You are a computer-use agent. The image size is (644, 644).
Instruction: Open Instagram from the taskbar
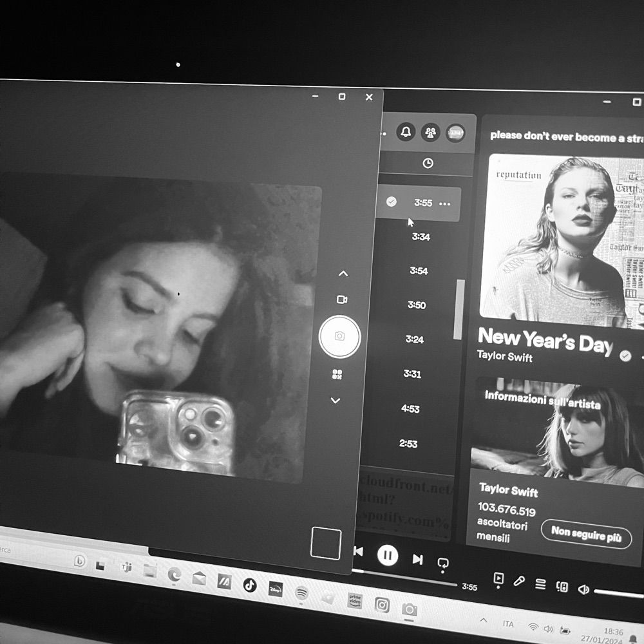coord(382,605)
